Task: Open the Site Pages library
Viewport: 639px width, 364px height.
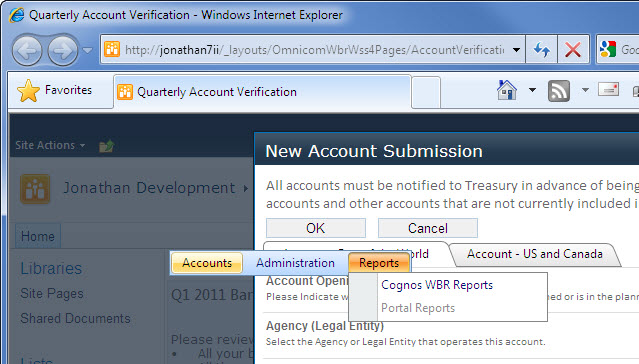Action: point(52,293)
